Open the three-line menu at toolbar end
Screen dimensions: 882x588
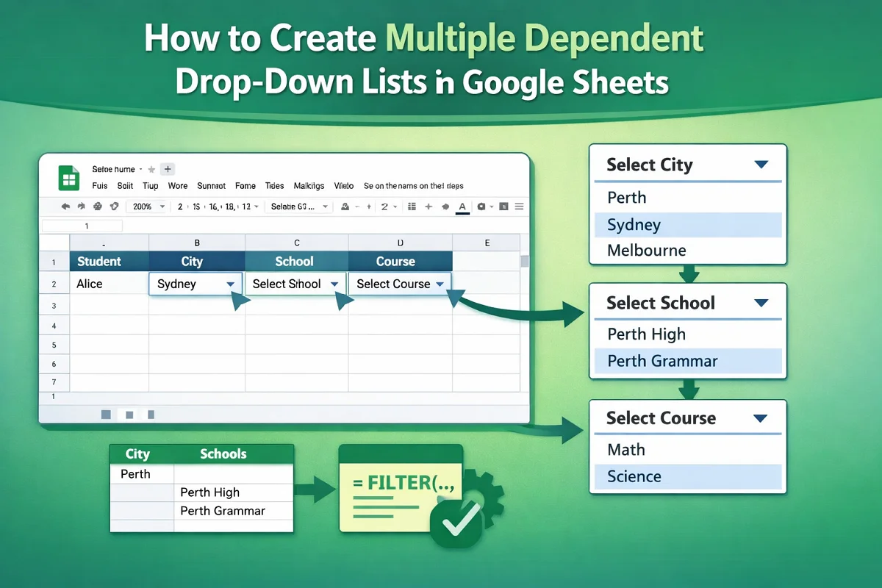click(520, 207)
